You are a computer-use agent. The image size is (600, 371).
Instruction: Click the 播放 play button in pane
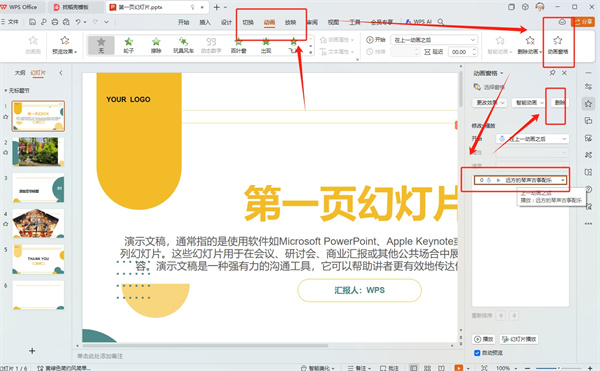coord(484,339)
